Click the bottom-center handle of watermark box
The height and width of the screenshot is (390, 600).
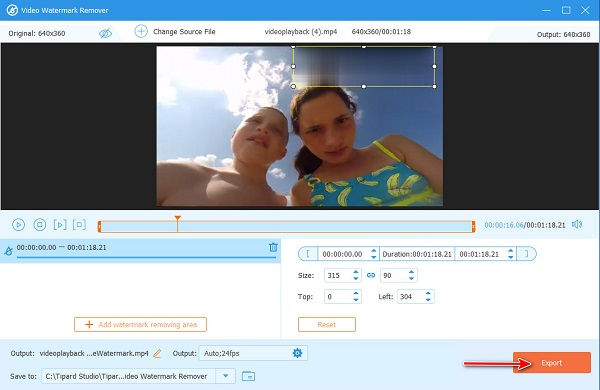tap(364, 86)
